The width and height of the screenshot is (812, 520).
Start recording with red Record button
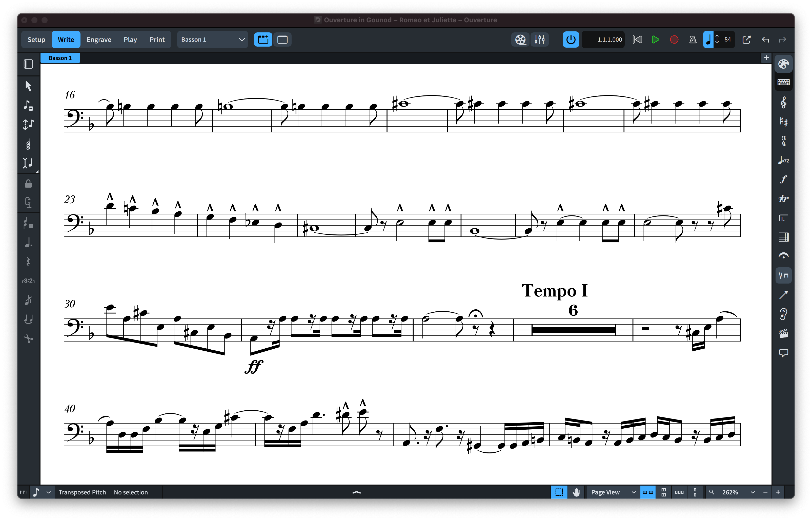pyautogui.click(x=674, y=39)
